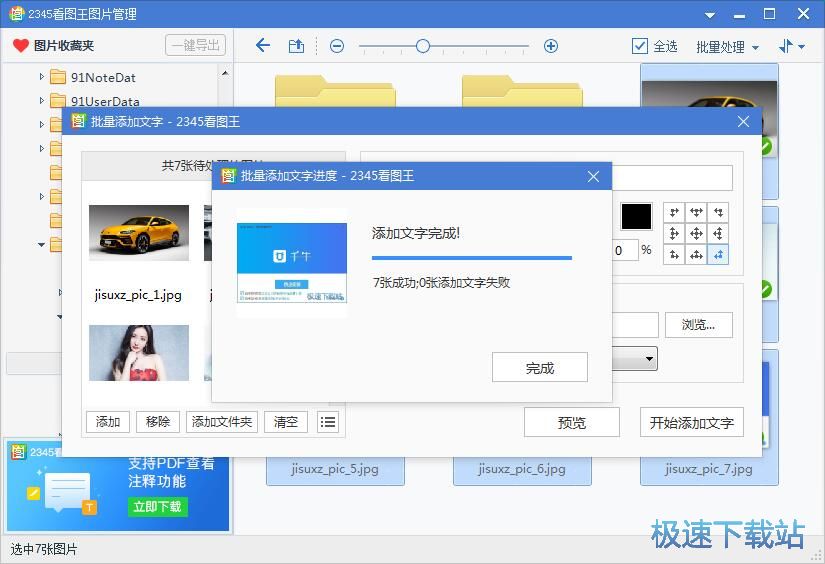
Task: Go back using the left arrow icon
Action: [x=263, y=46]
